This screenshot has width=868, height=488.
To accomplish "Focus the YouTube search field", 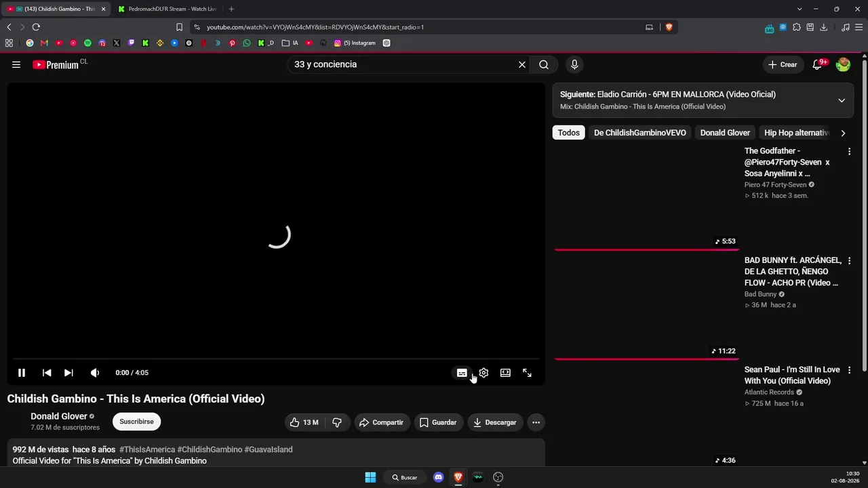I will pos(402,64).
